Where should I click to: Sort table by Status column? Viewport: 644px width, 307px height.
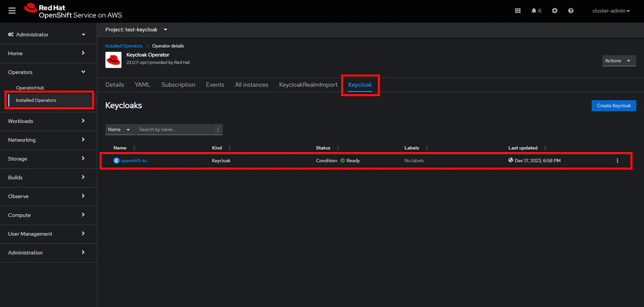click(x=328, y=148)
